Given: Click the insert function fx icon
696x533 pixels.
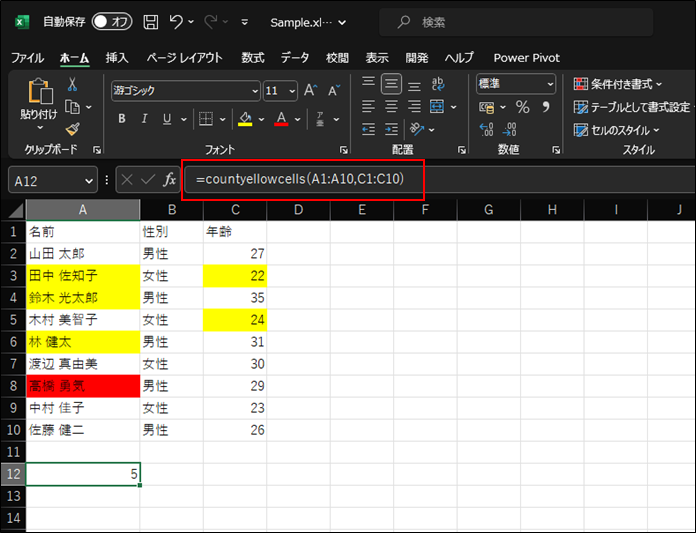Looking at the screenshot, I should point(170,180).
